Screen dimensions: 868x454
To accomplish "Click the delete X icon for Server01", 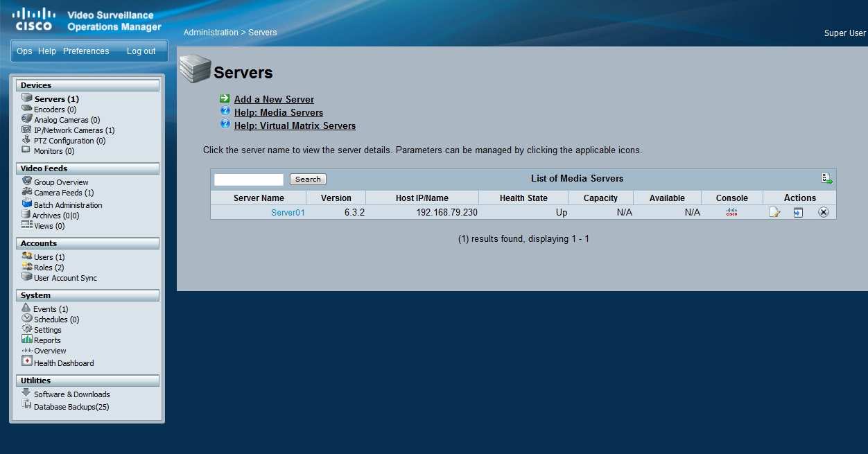I will pos(823,212).
